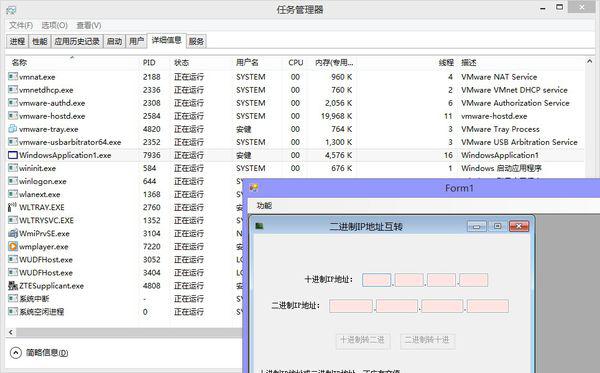
Task: Click 'Windows 启动应用程序' description
Action: [x=501, y=168]
